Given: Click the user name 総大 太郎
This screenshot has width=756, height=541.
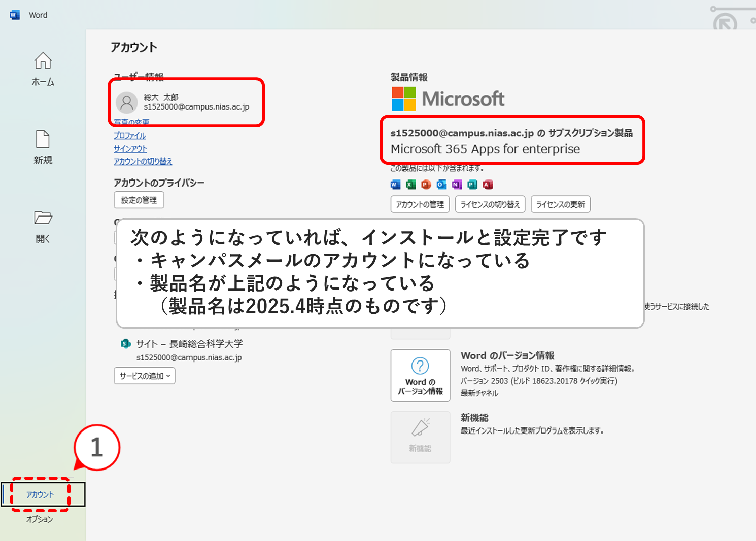Looking at the screenshot, I should coord(161,97).
